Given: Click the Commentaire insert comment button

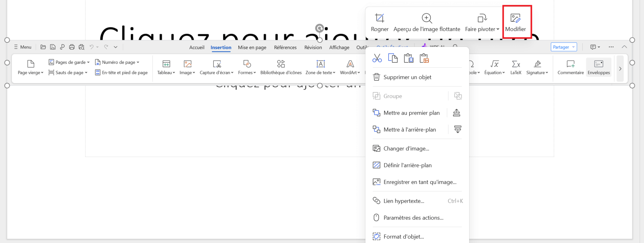Looking at the screenshot, I should point(570,67).
